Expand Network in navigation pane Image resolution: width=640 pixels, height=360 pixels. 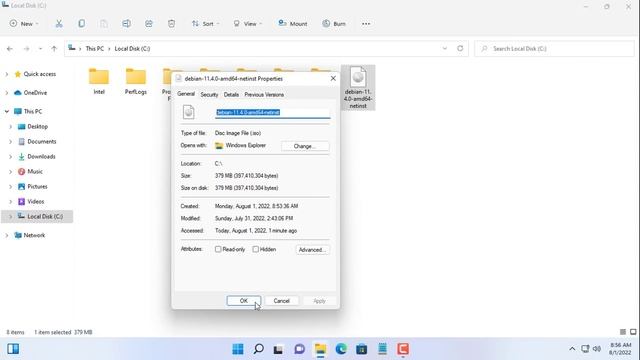pyautogui.click(x=7, y=236)
